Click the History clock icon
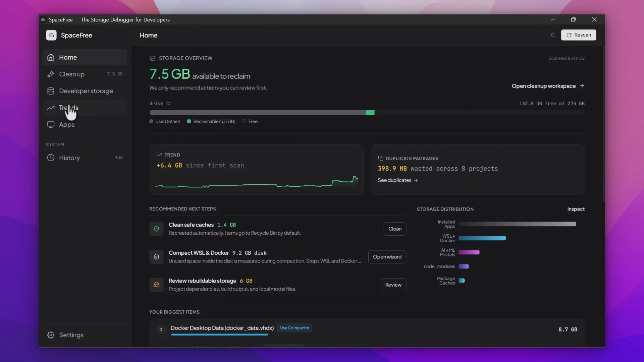 point(51,158)
